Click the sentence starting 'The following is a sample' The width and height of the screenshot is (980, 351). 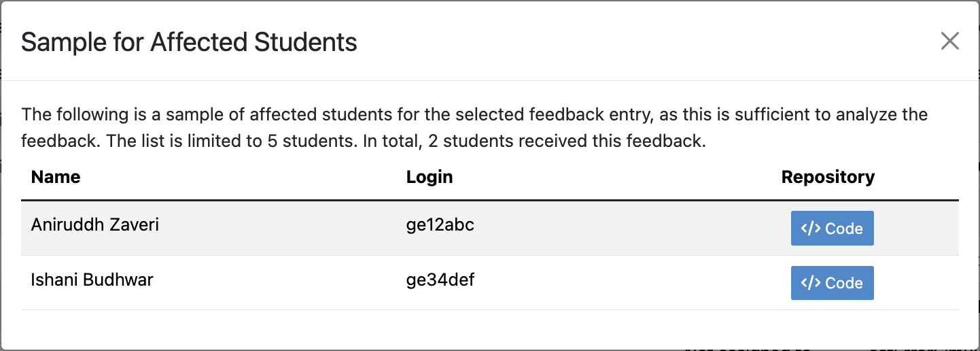coord(340,114)
